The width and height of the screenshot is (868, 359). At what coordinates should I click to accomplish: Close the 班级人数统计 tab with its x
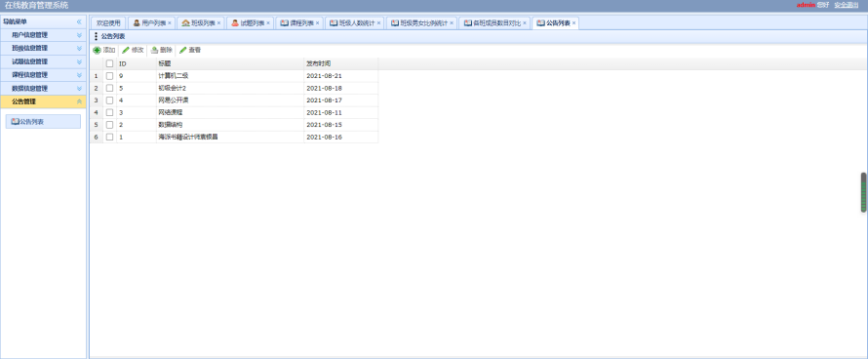[378, 23]
